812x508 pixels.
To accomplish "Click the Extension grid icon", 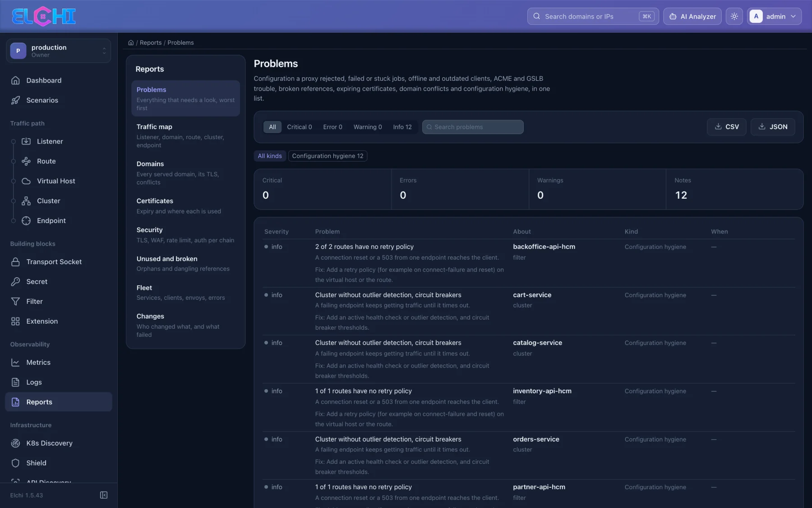I will coord(15,322).
